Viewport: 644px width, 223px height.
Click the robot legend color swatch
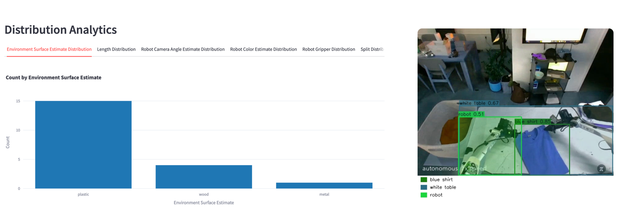pos(424,195)
